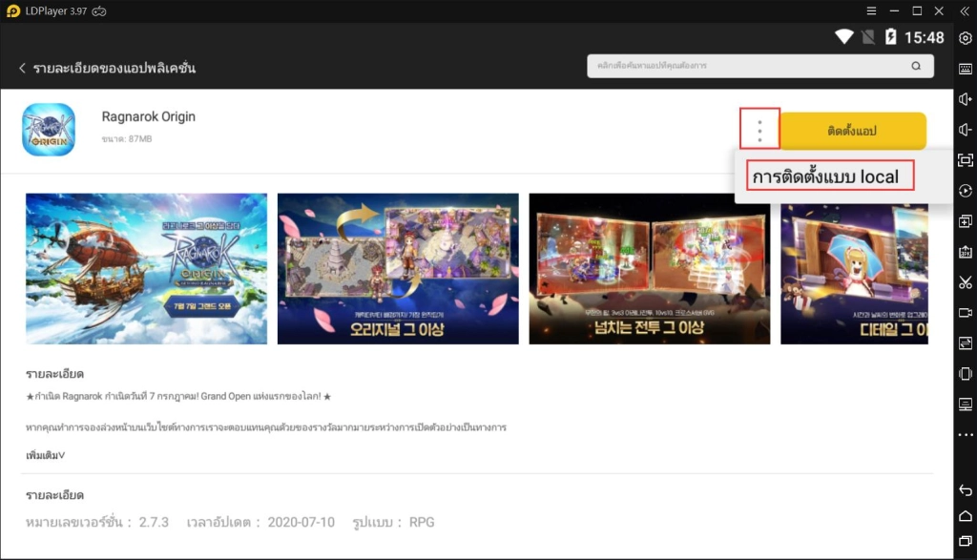Start video recording from sidebar
This screenshot has width=977, height=560.
pos(966,313)
